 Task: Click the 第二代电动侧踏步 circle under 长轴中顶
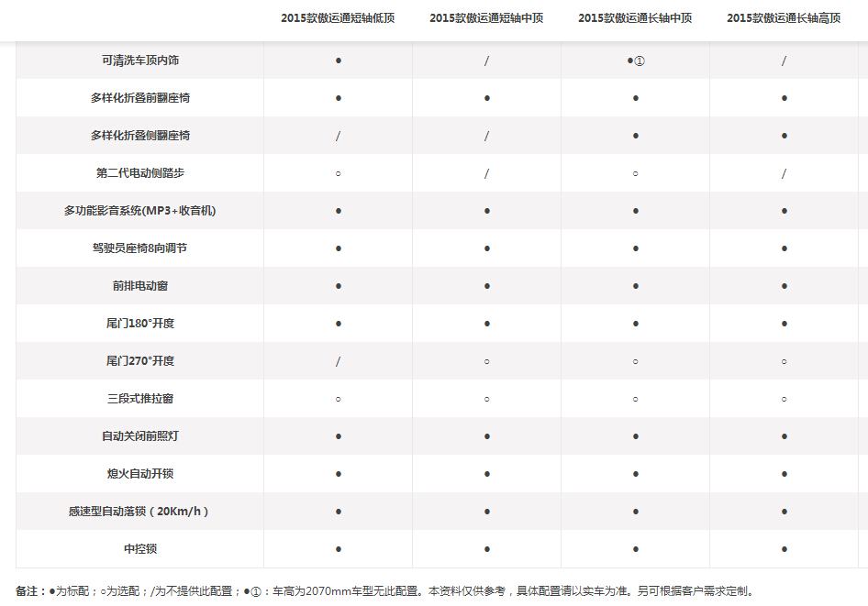[636, 173]
